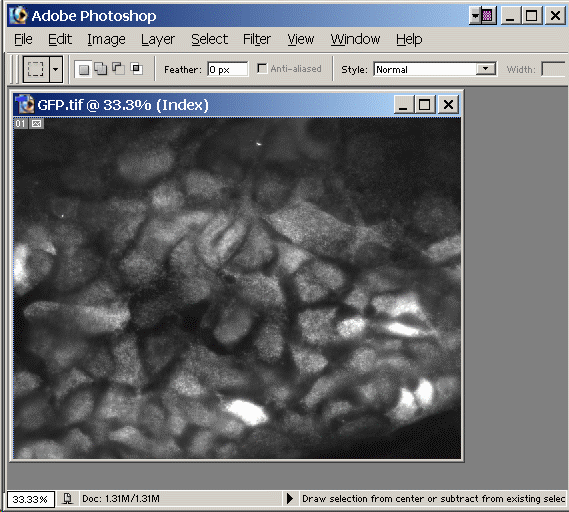Open the File menu
Screen dimensions: 569x512
click(23, 39)
